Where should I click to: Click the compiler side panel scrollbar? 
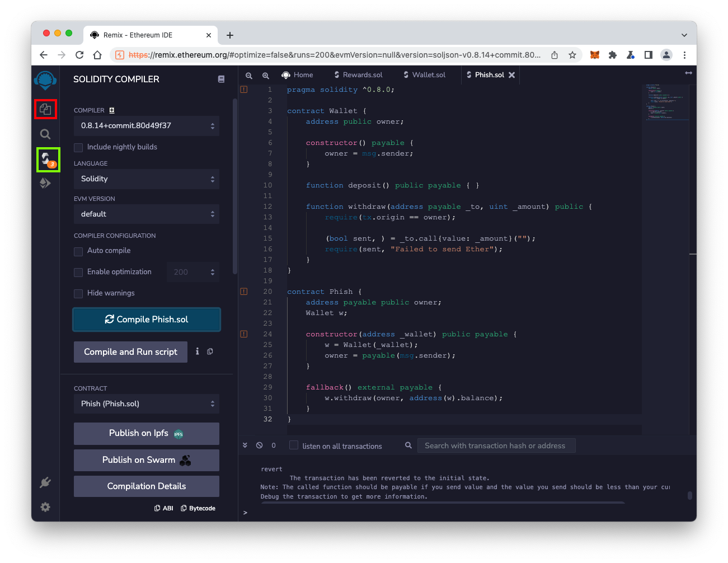pyautogui.click(x=235, y=186)
